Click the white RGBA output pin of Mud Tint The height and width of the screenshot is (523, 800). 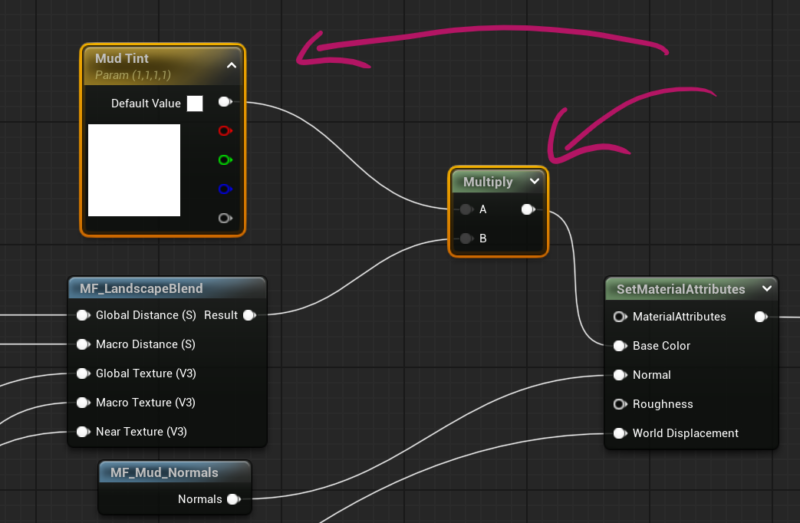[224, 102]
